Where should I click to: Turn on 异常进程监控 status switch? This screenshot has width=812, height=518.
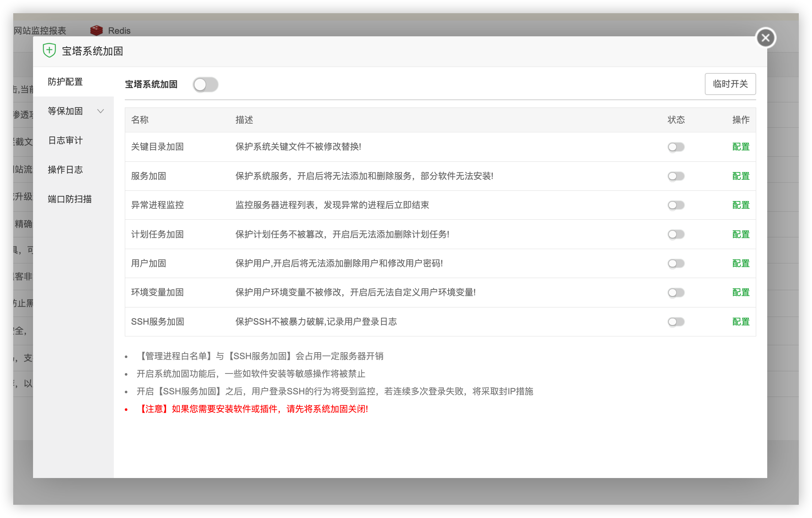point(676,205)
